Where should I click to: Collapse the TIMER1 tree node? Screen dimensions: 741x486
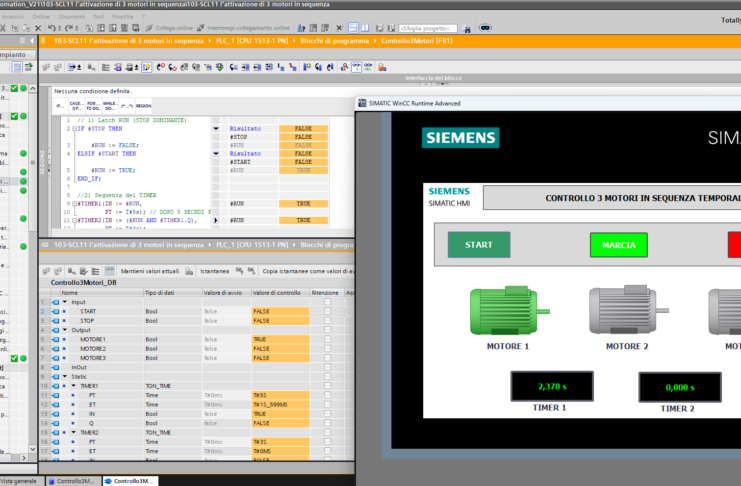point(74,385)
